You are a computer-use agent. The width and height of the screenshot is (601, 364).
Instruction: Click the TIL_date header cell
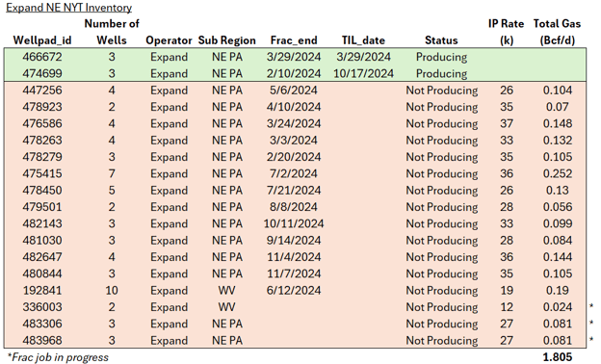(363, 40)
